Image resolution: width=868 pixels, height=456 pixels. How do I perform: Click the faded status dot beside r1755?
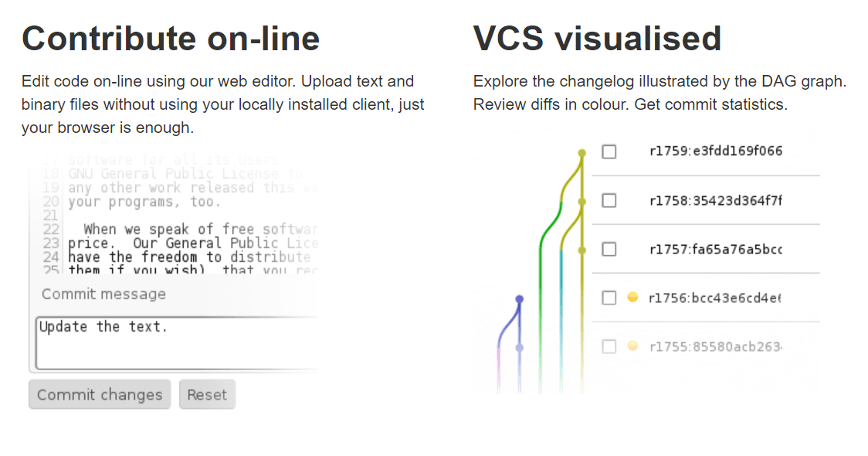coord(632,346)
